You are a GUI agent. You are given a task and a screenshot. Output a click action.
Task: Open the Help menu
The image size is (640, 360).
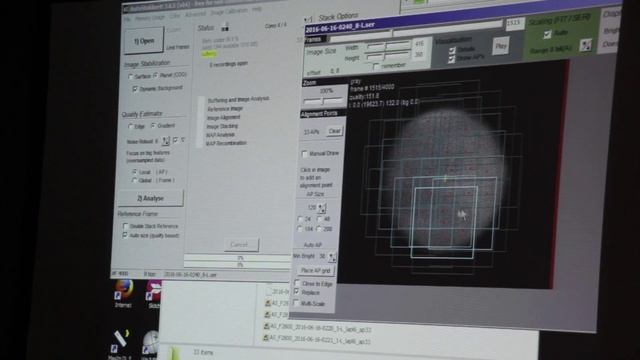(x=256, y=9)
